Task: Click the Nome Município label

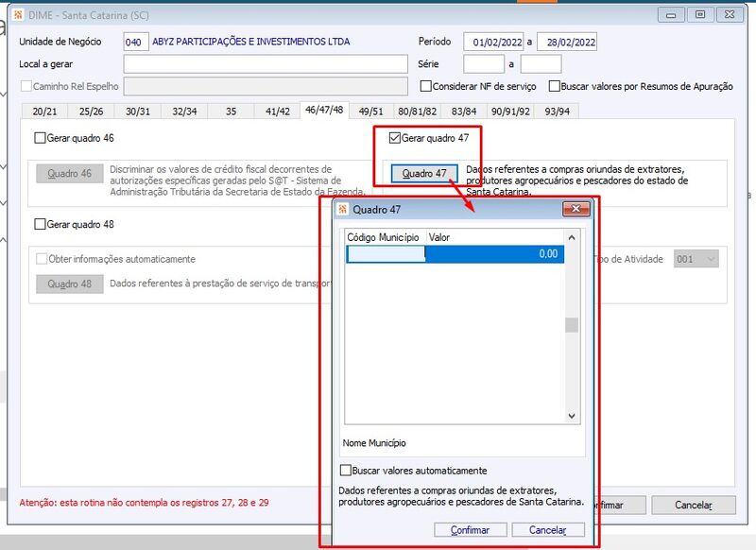Action: 374,443
